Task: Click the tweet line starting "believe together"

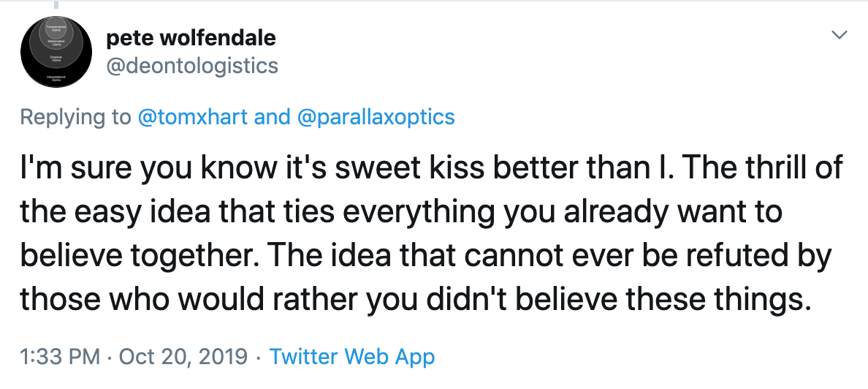Action: (x=426, y=256)
